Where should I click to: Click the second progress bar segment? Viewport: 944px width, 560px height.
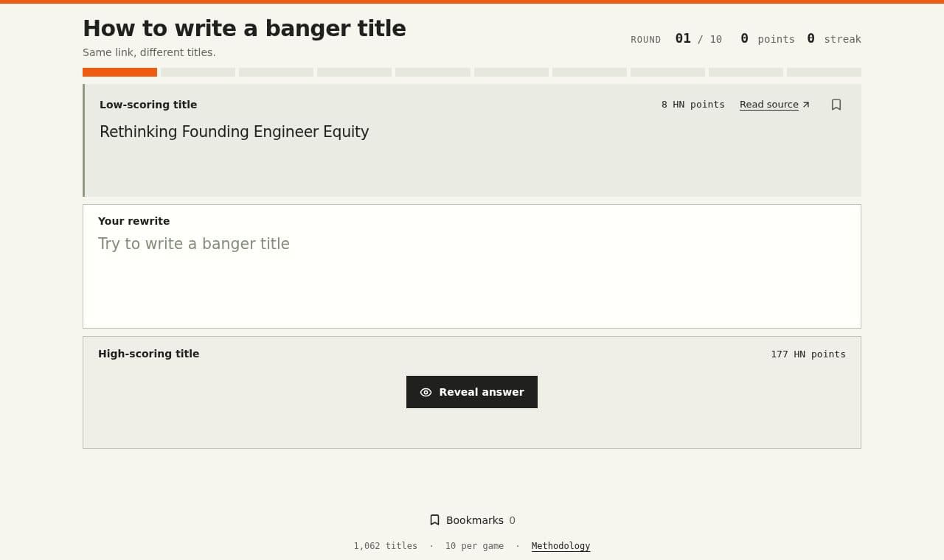198,72
